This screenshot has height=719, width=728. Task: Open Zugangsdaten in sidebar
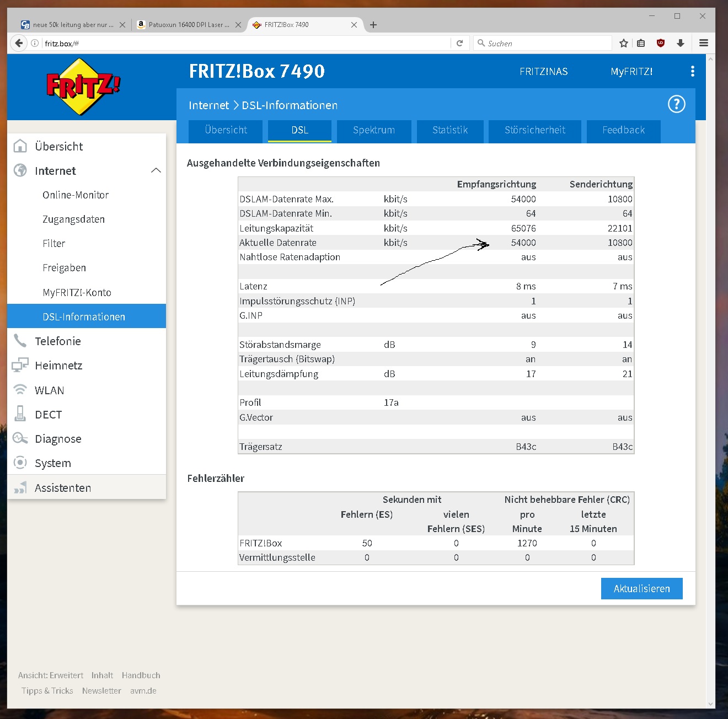(73, 219)
